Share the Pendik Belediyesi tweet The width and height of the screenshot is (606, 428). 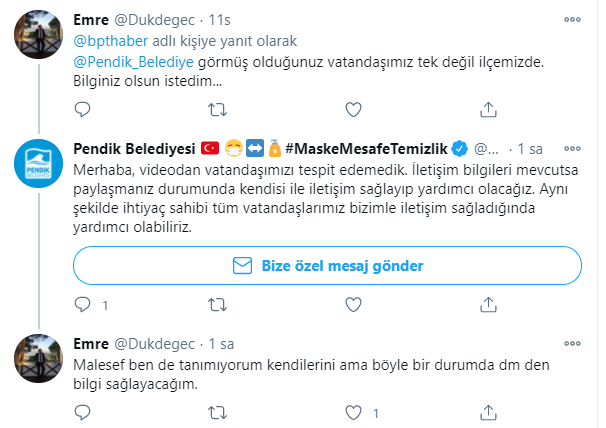click(487, 303)
